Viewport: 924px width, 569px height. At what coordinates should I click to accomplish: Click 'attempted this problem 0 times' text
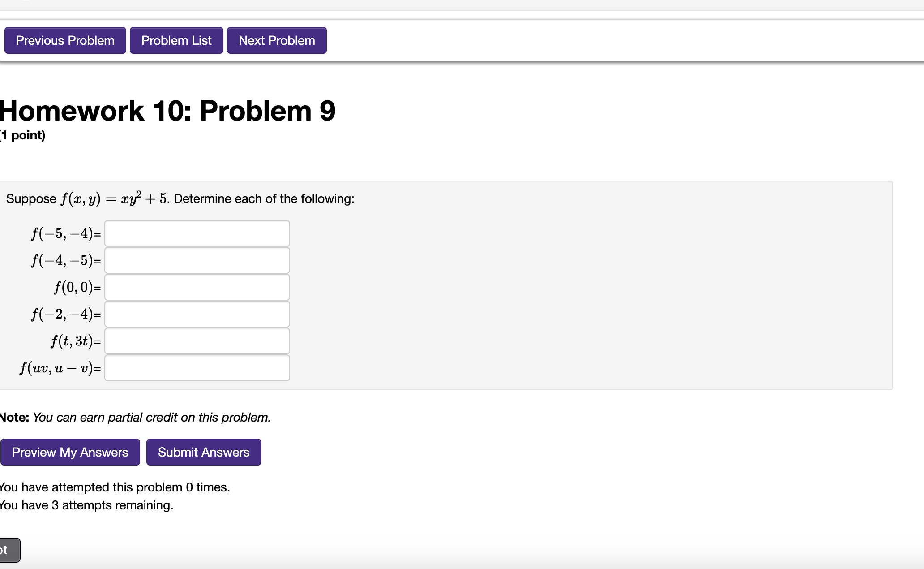[x=115, y=487]
